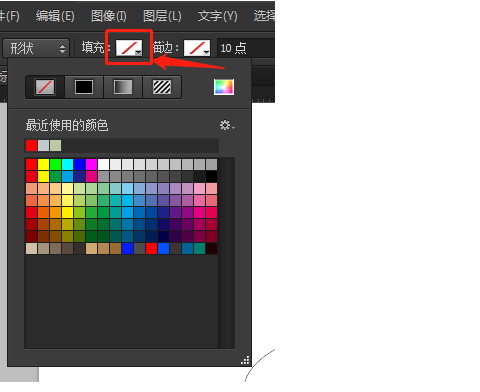The width and height of the screenshot is (480, 392).
Task: Pick the recently used red color
Action: pos(31,146)
